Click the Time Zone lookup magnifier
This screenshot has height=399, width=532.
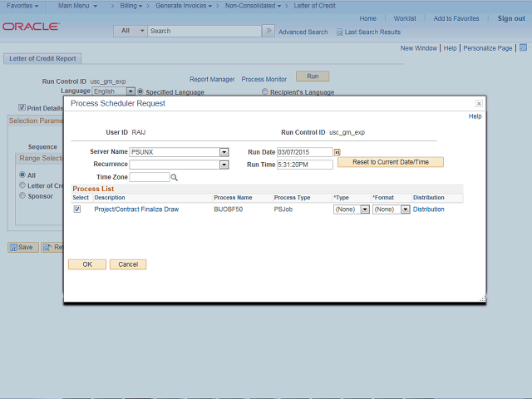[x=175, y=177]
